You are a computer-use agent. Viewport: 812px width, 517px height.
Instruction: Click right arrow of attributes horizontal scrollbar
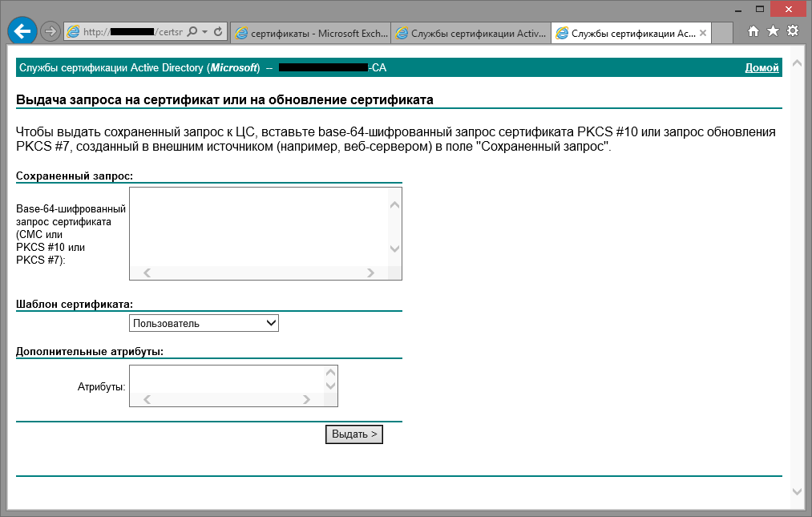(x=306, y=399)
